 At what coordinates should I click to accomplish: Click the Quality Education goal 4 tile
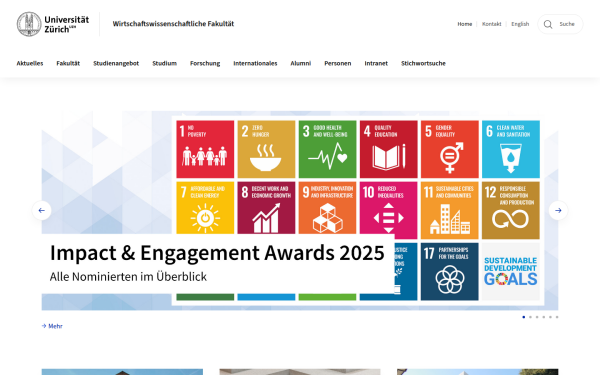pos(388,149)
